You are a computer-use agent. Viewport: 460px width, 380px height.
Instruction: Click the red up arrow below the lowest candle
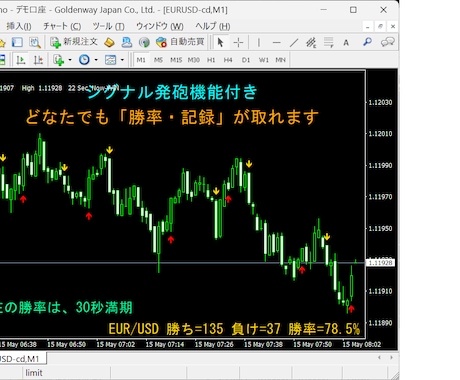point(351,309)
